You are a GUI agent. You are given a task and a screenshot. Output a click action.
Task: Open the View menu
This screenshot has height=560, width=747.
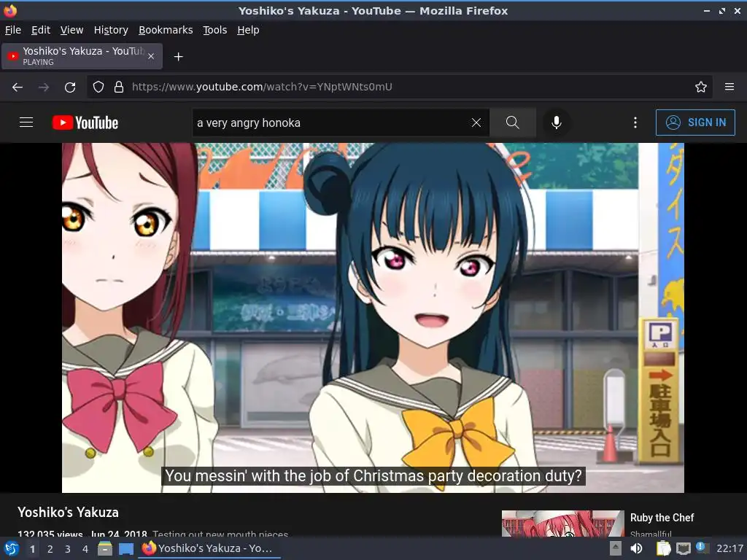pos(71,30)
